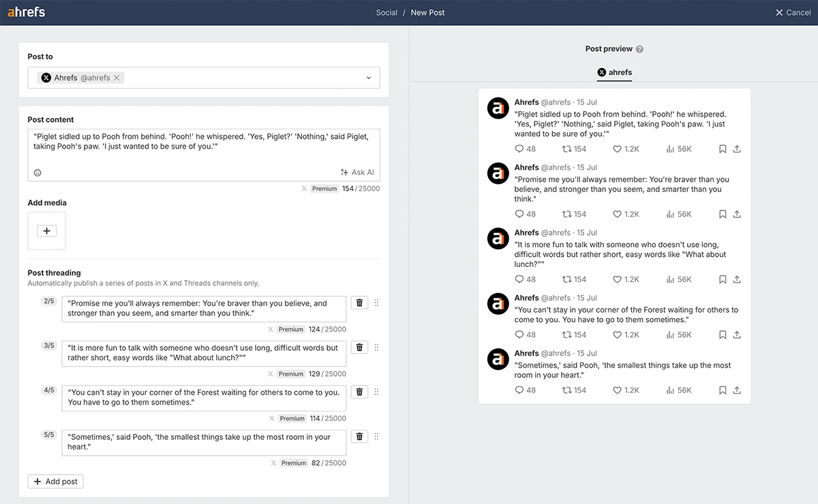Click the 5/5 thread position badge

tap(48, 435)
